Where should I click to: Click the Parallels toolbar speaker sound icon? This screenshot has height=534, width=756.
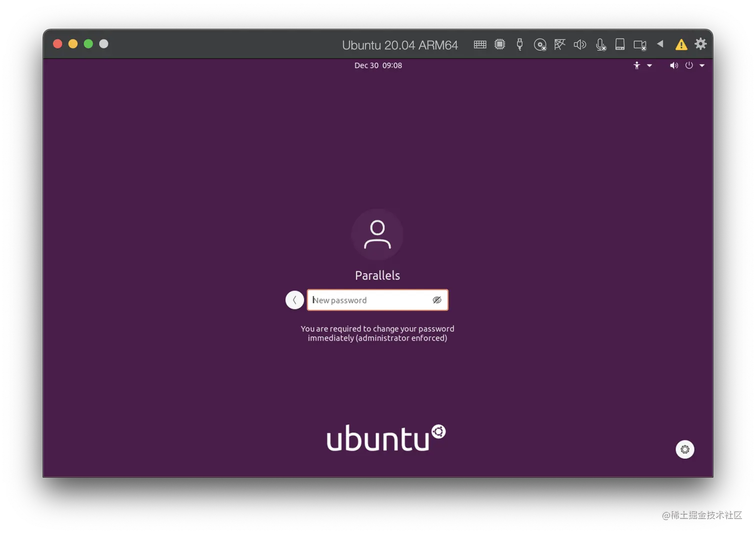click(x=579, y=44)
